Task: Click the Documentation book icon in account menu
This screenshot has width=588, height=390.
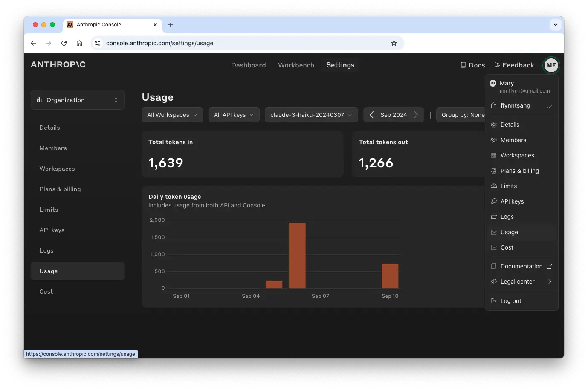Action: point(494,266)
